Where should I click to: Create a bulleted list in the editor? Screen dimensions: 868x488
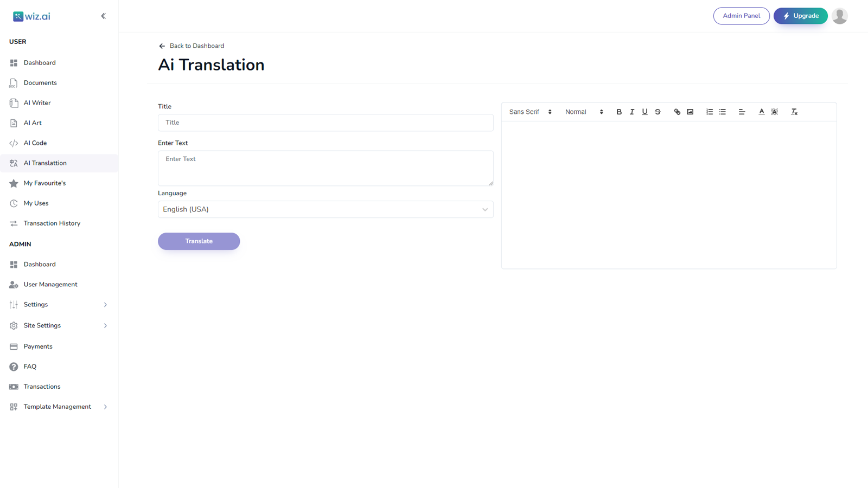coord(722,112)
